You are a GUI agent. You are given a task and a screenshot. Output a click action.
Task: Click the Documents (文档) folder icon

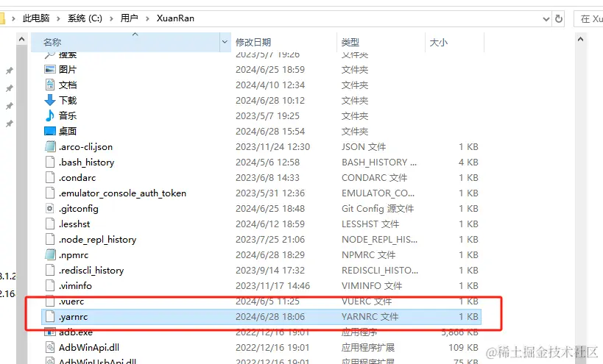[50, 85]
